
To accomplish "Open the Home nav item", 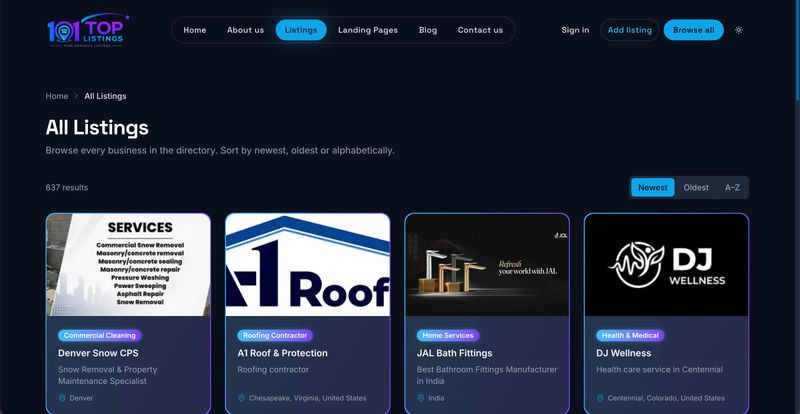I will [195, 30].
